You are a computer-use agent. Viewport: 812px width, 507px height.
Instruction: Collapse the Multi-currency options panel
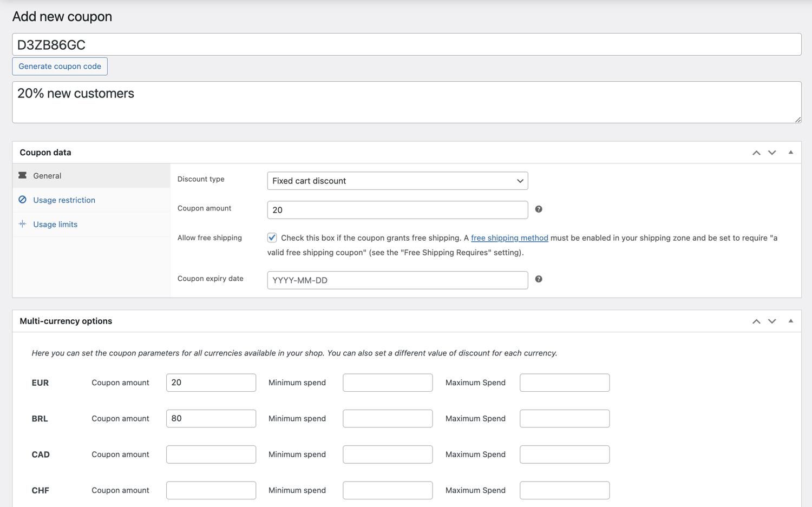coord(791,321)
